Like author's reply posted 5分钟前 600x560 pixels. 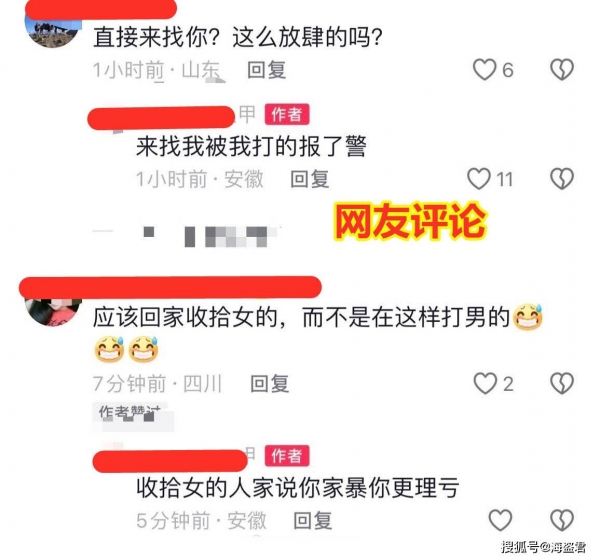pos(500,520)
